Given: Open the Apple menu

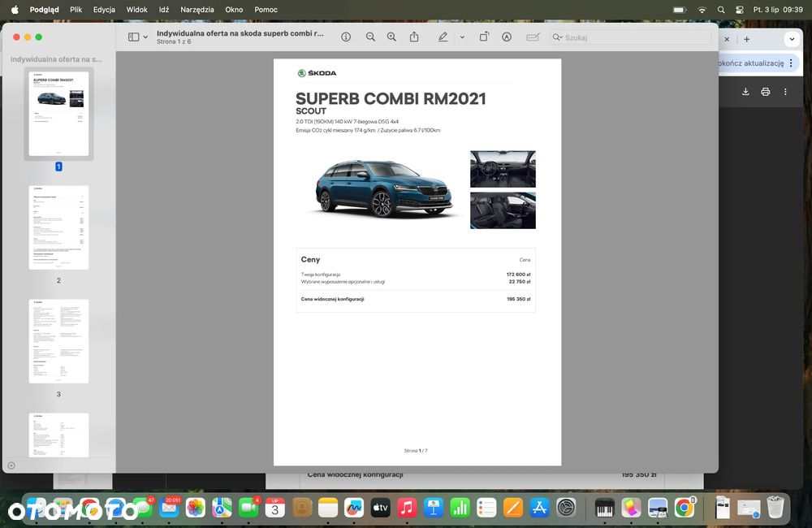Looking at the screenshot, I should (15, 9).
